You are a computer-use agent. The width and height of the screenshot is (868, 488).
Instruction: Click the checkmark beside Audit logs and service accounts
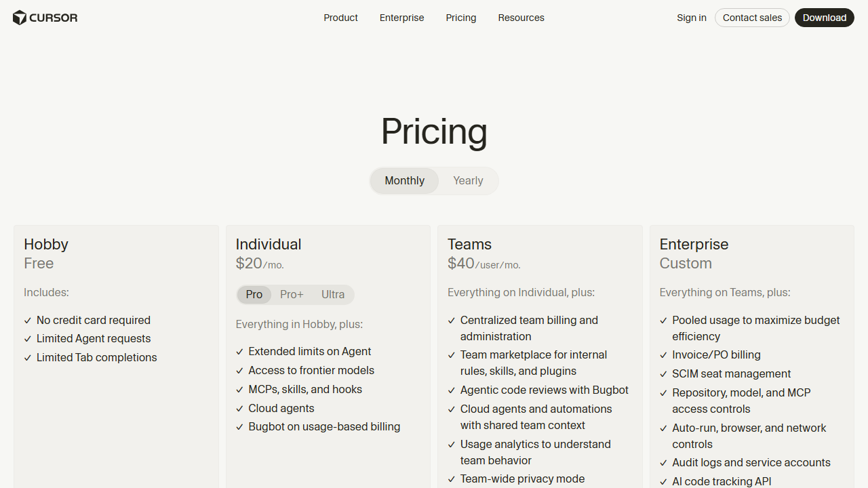coord(664,463)
